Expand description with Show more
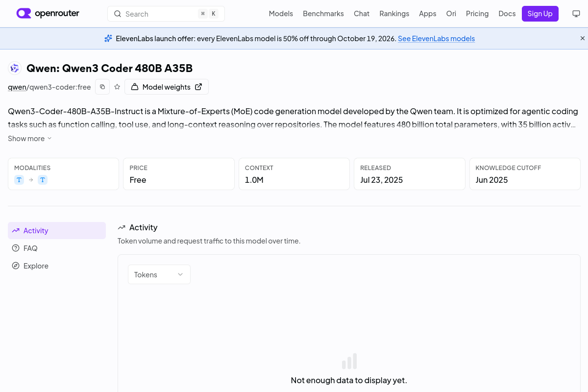 point(30,139)
